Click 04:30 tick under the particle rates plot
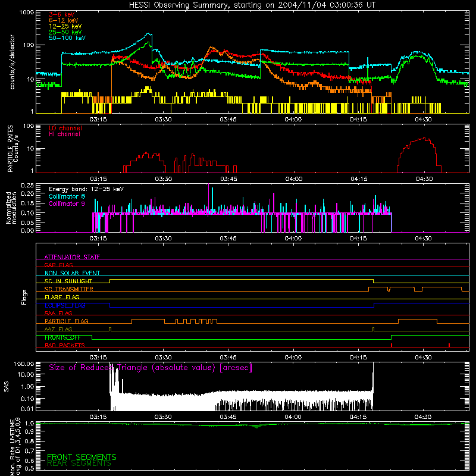The width and height of the screenshot is (476, 476). pyautogui.click(x=424, y=179)
